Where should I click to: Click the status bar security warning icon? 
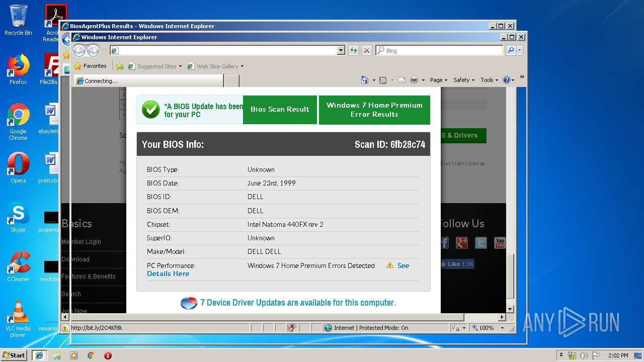coord(65,328)
